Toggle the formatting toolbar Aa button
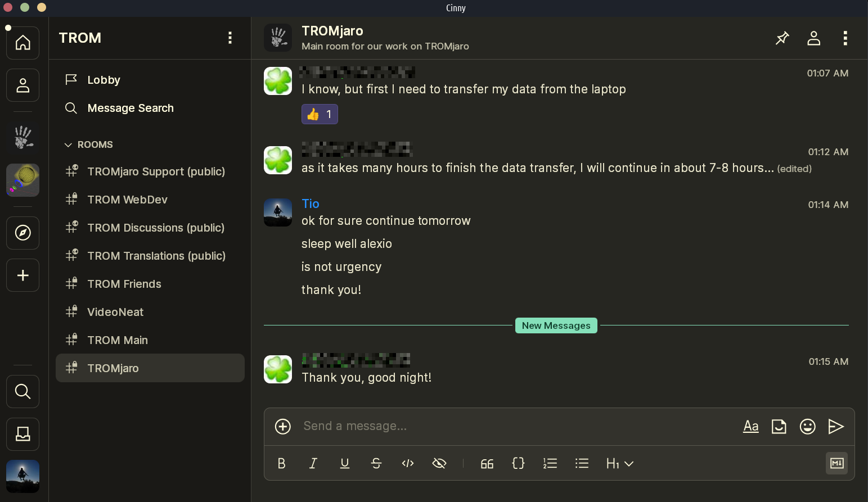 [x=750, y=427]
